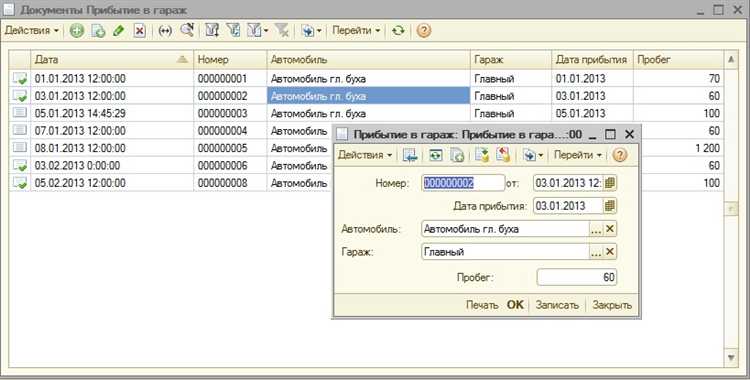Select the cell with number 000000005

point(230,148)
